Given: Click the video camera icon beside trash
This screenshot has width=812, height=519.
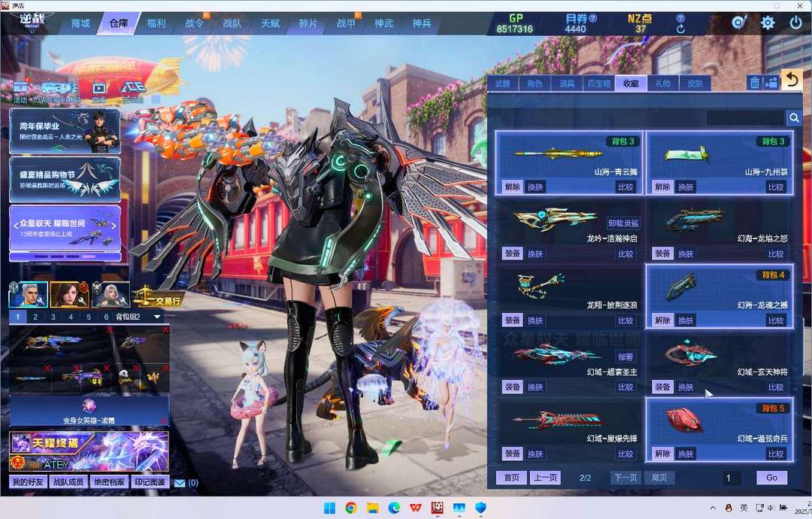Looking at the screenshot, I should click(771, 82).
